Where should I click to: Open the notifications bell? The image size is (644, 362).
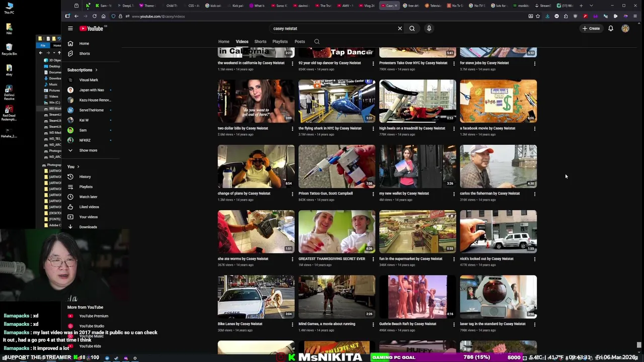coord(611,29)
